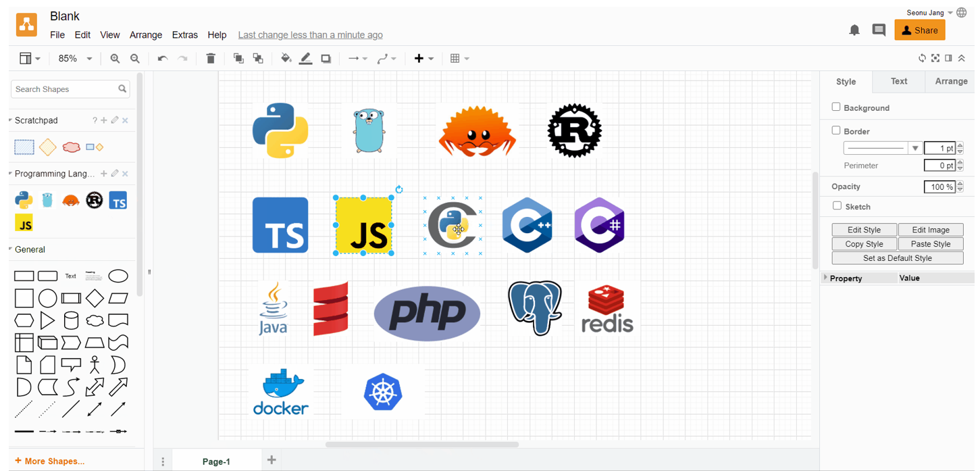The image size is (980, 471).
Task: Toggle the shadow toolbar icon
Action: [x=326, y=59]
